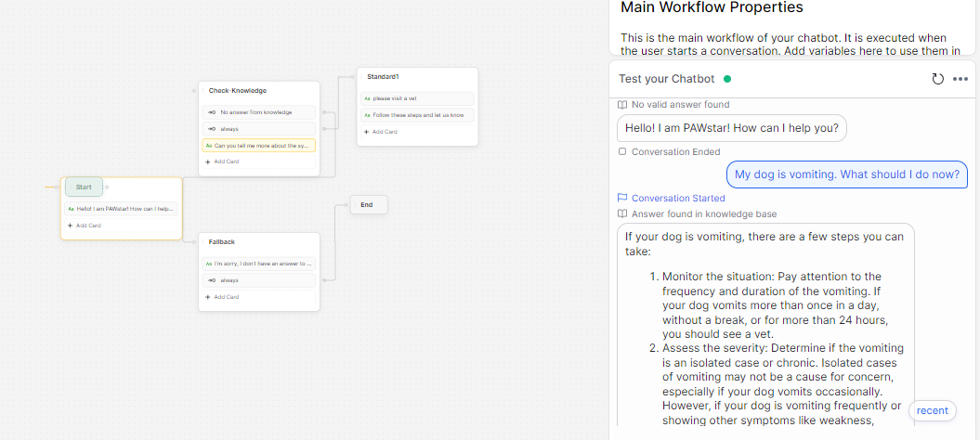Select the End node
Image resolution: width=980 pixels, height=440 pixels.
(x=367, y=205)
